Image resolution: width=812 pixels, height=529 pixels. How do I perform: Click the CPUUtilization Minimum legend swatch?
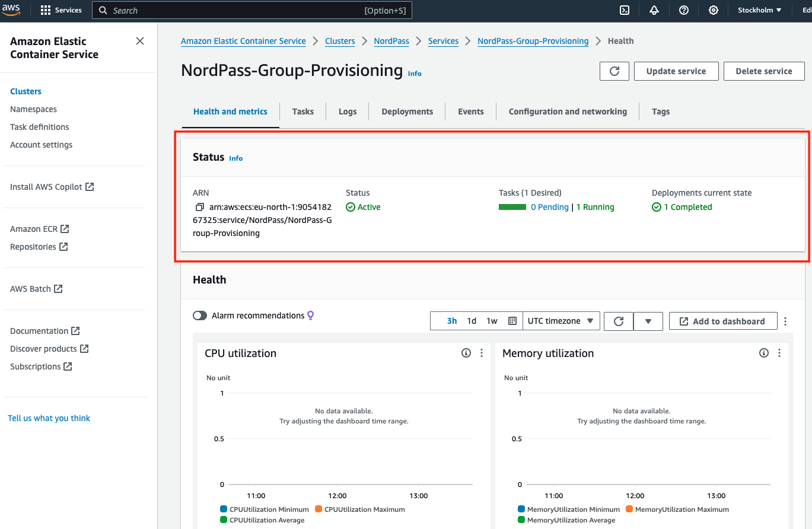click(224, 509)
